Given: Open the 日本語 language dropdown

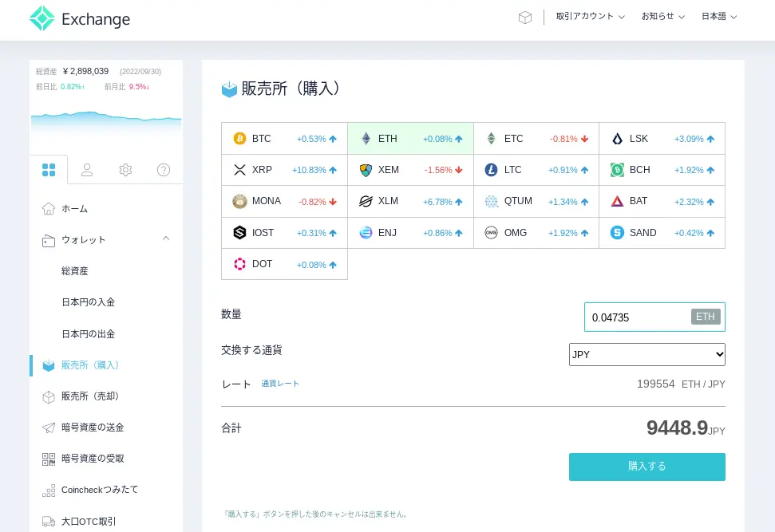Looking at the screenshot, I should [719, 16].
